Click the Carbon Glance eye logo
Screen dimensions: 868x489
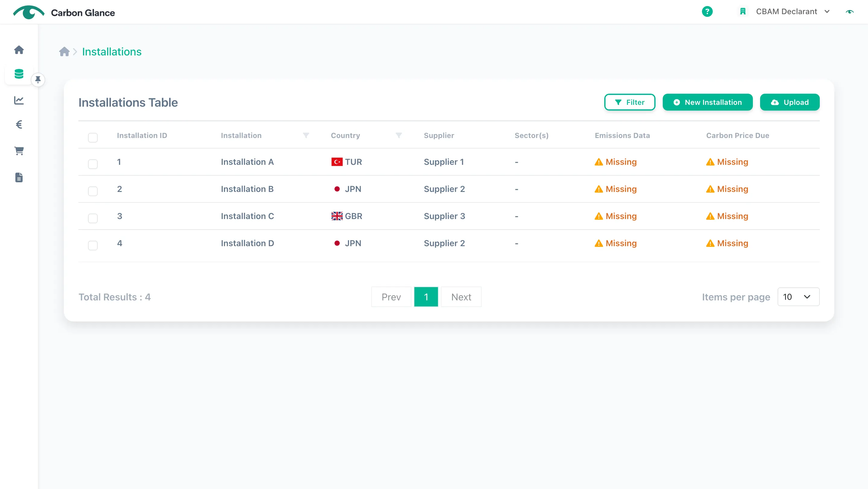[29, 12]
